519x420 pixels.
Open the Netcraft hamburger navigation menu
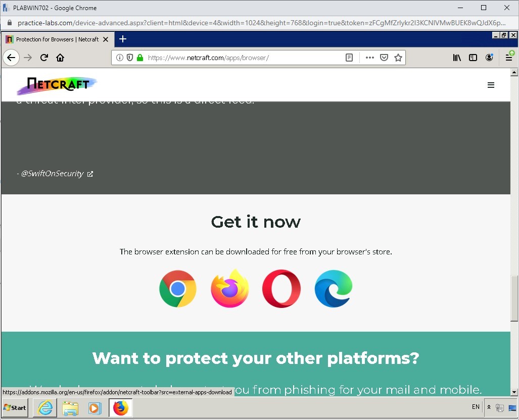point(491,85)
